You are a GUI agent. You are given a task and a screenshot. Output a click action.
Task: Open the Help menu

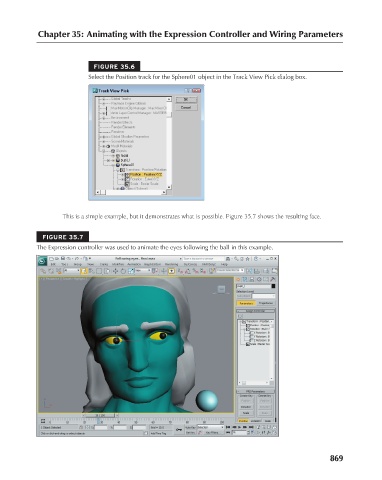click(x=225, y=264)
